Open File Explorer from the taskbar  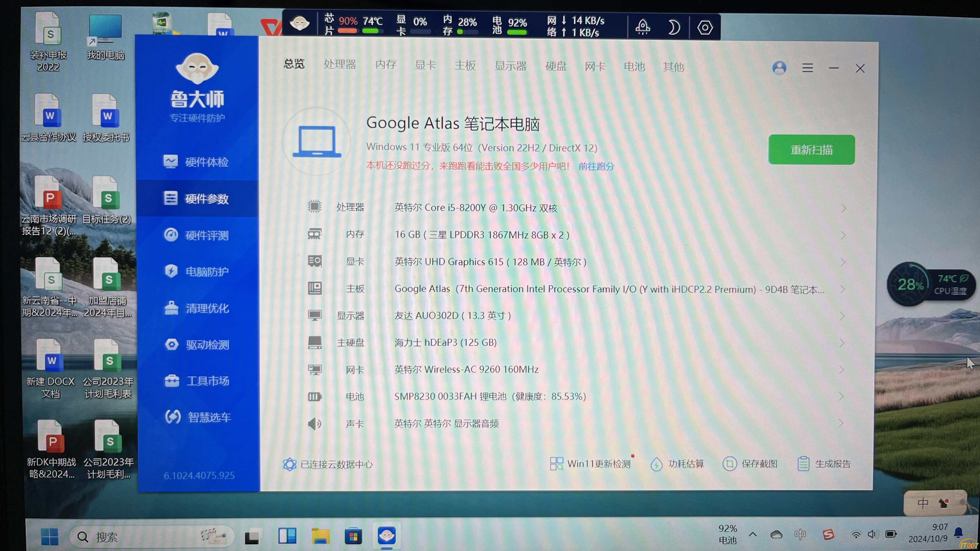320,536
